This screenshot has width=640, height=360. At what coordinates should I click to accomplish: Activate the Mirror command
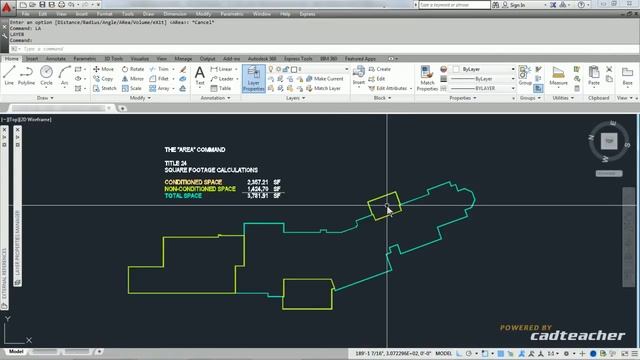[133, 78]
